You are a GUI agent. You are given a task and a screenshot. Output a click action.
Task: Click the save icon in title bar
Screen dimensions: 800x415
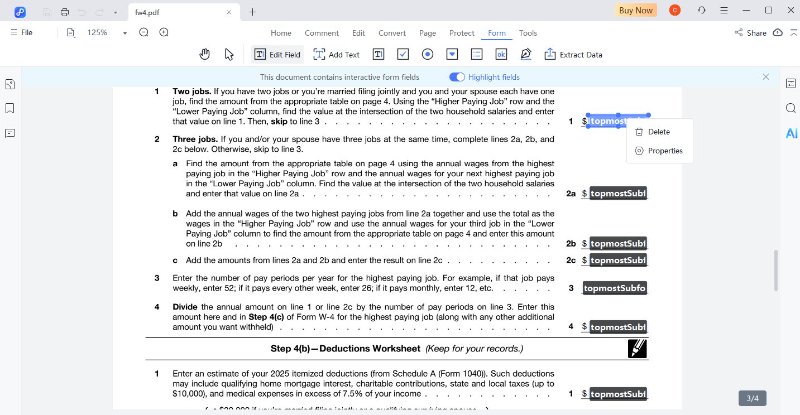(x=47, y=12)
